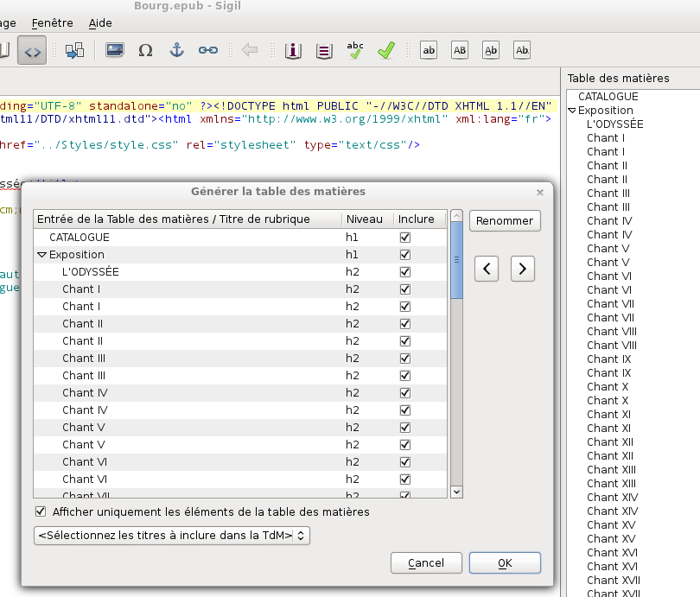Click the Insert Image toolbar icon
The height and width of the screenshot is (597, 700).
(114, 50)
